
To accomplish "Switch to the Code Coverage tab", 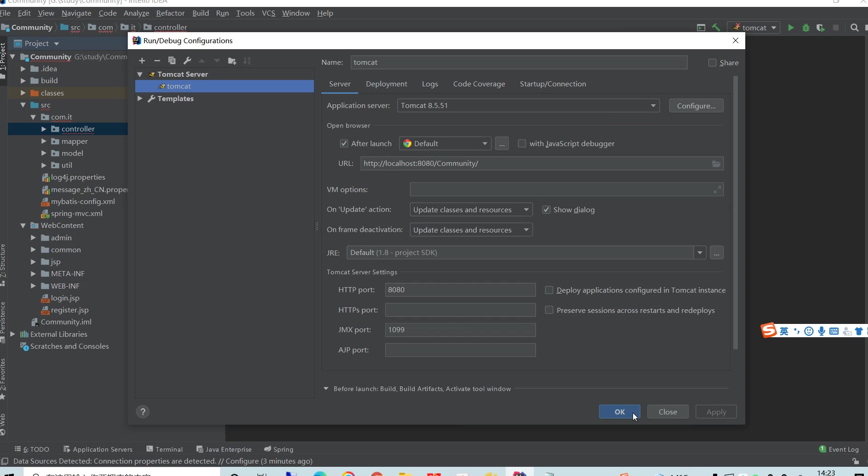I will point(479,84).
